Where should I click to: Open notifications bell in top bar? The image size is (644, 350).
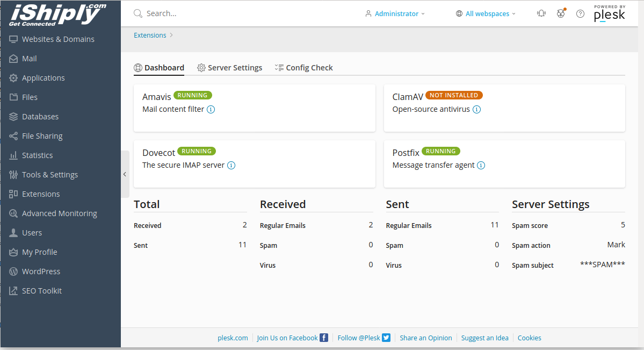tap(541, 13)
